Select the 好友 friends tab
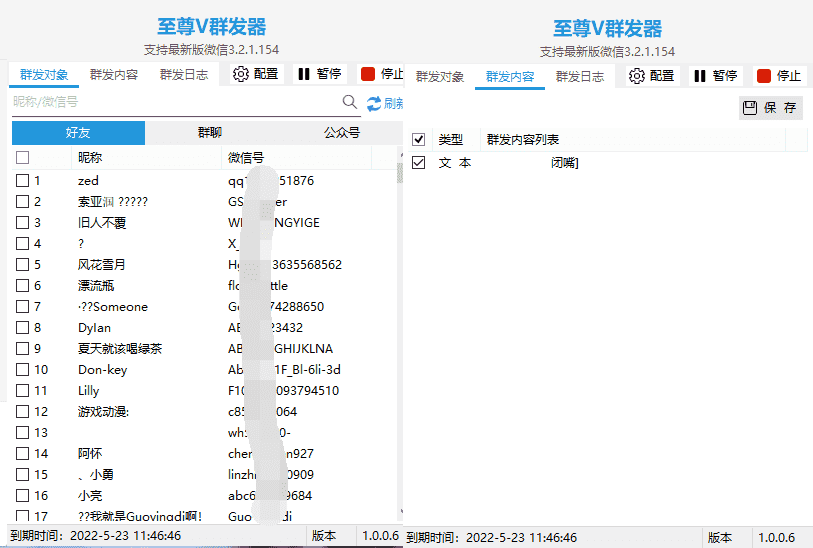Image resolution: width=813 pixels, height=548 pixels. [x=78, y=133]
